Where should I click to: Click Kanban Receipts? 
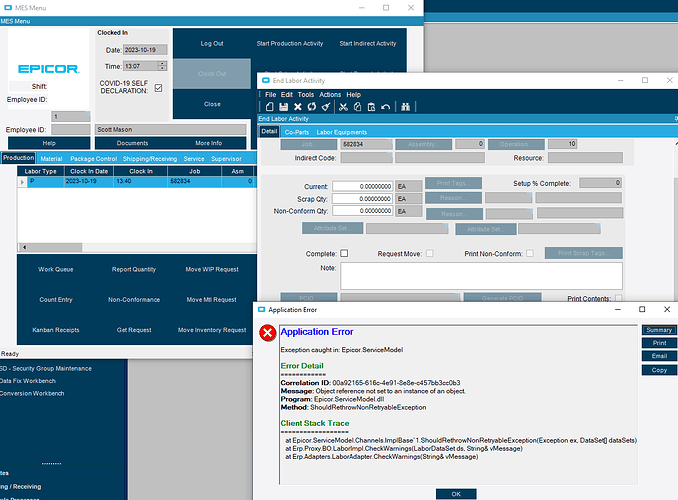pos(55,330)
